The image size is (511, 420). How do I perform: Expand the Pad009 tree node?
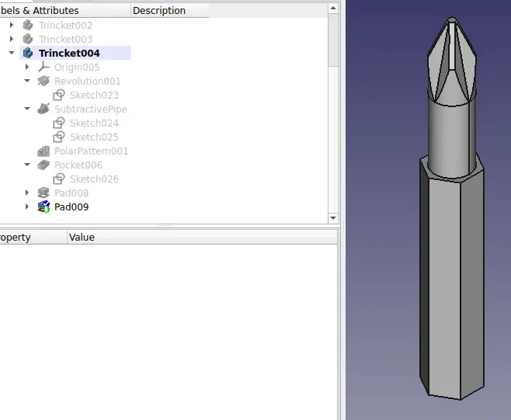pos(27,207)
